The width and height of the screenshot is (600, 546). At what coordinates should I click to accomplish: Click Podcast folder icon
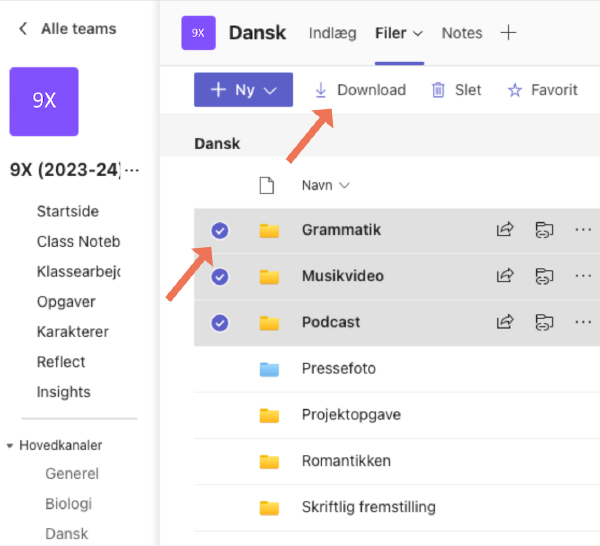(x=269, y=323)
